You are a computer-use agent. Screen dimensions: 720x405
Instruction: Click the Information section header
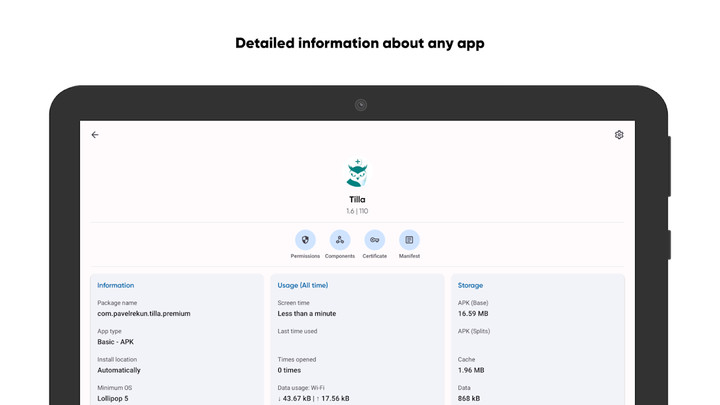click(116, 285)
